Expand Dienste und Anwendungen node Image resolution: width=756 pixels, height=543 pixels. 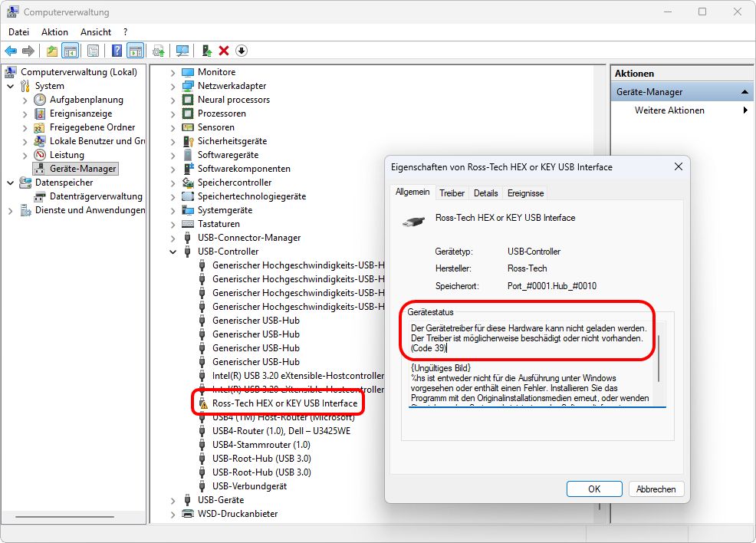(11, 211)
